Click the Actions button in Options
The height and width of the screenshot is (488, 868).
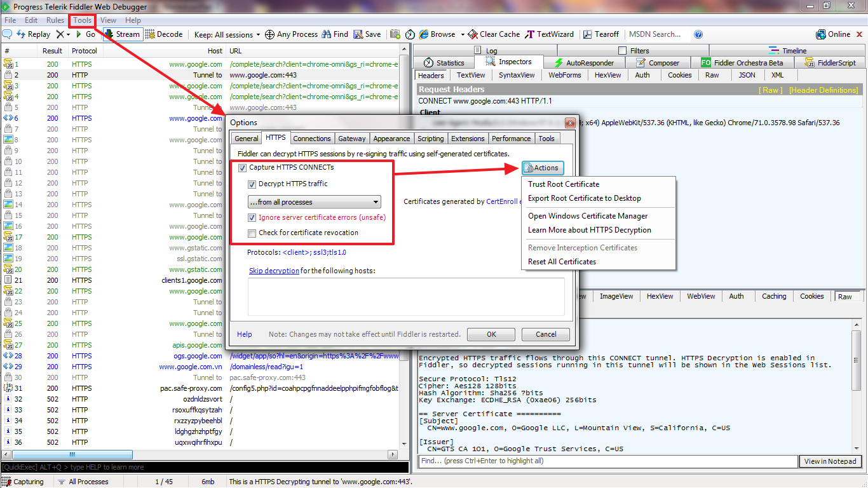543,168
